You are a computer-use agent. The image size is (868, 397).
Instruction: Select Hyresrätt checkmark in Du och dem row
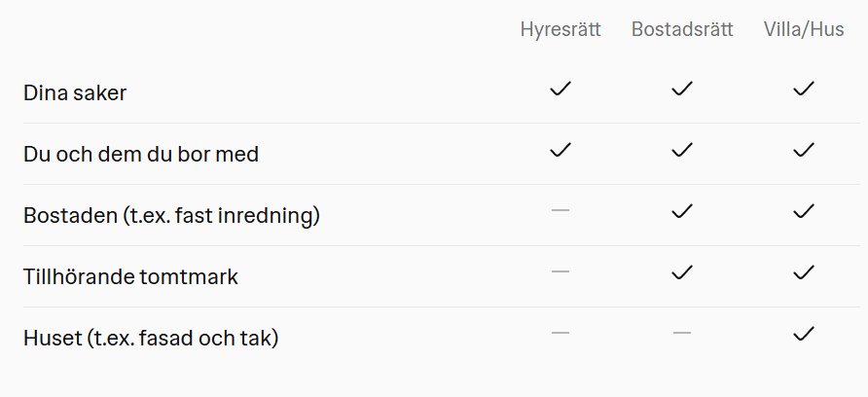[x=561, y=150]
